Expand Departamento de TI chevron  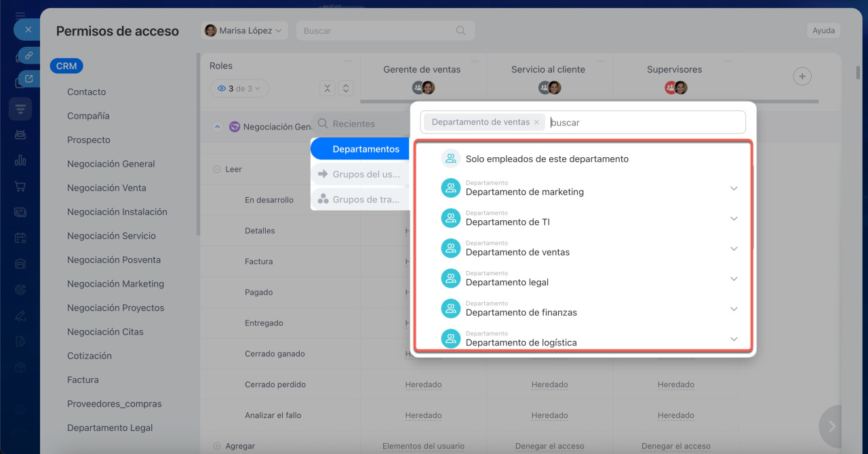734,219
